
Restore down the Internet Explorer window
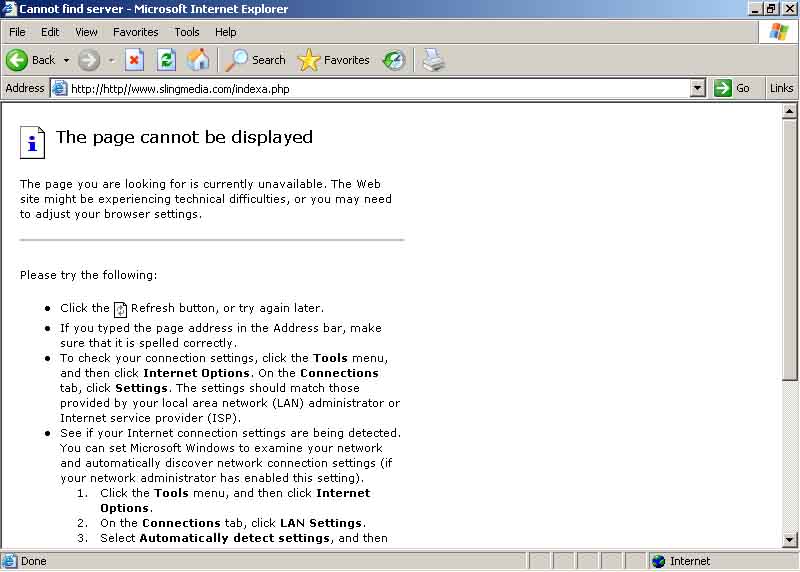point(771,9)
